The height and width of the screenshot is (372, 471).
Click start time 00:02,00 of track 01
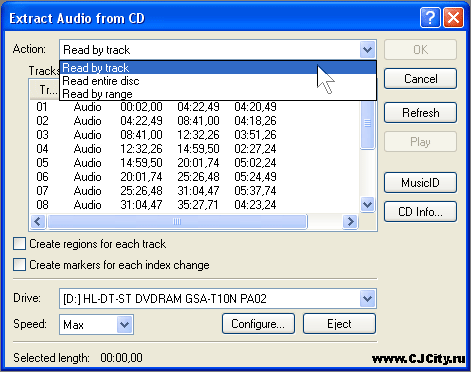click(x=141, y=107)
